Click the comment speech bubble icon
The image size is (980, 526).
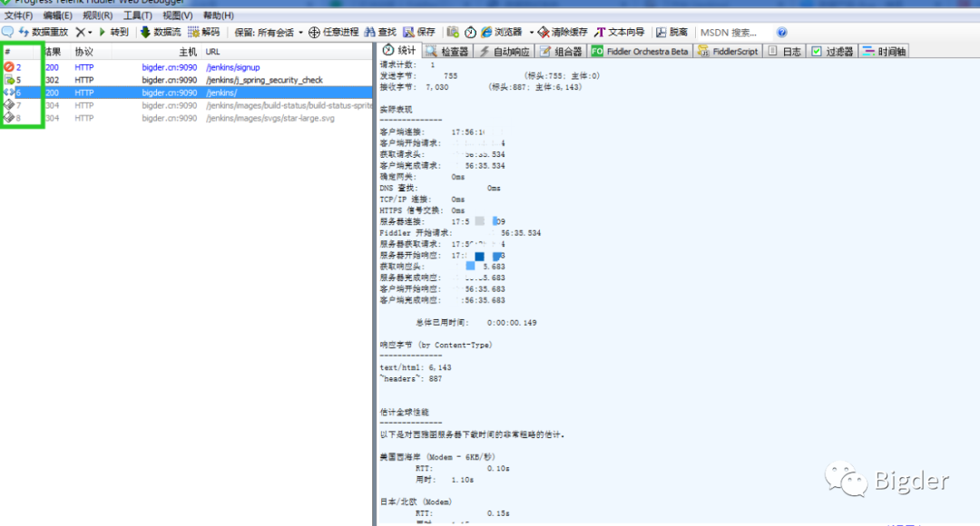click(x=7, y=32)
